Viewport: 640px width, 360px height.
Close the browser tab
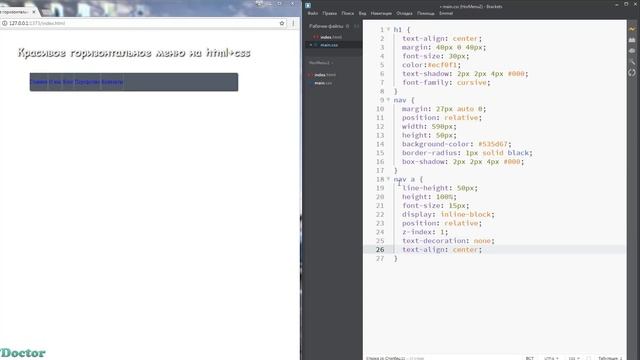click(34, 12)
